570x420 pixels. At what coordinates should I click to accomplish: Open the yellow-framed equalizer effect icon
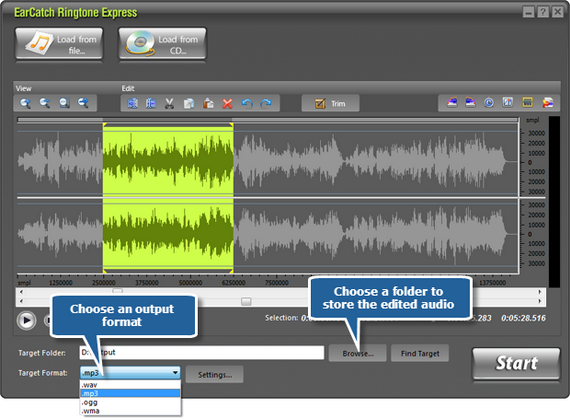[x=527, y=103]
